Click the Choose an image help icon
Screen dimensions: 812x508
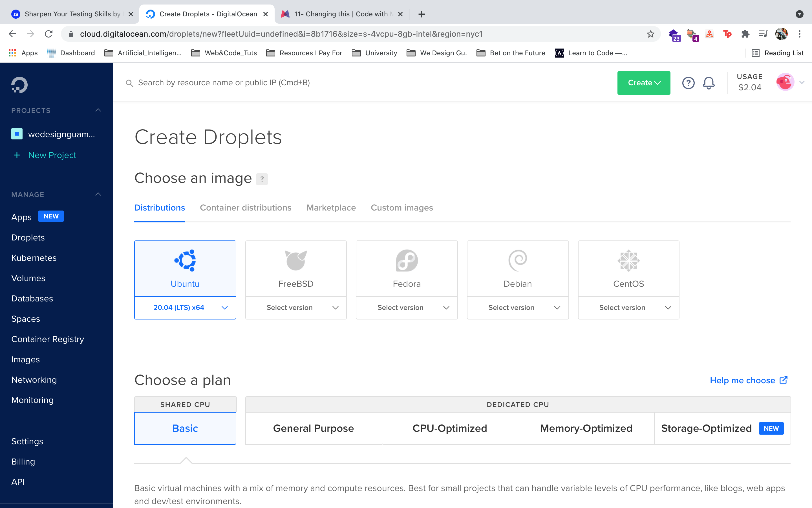tap(262, 179)
